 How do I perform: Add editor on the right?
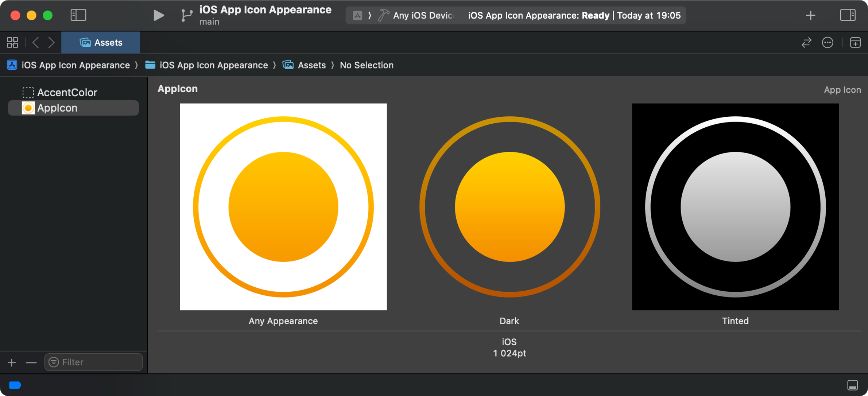coord(855,42)
